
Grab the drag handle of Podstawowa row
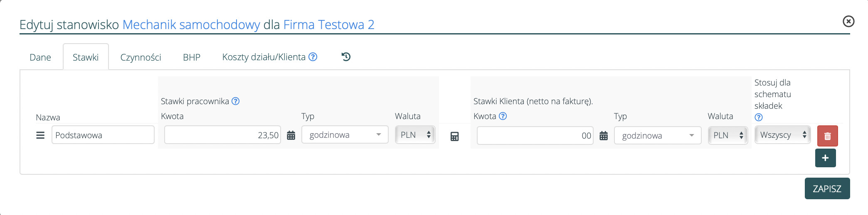tap(40, 135)
